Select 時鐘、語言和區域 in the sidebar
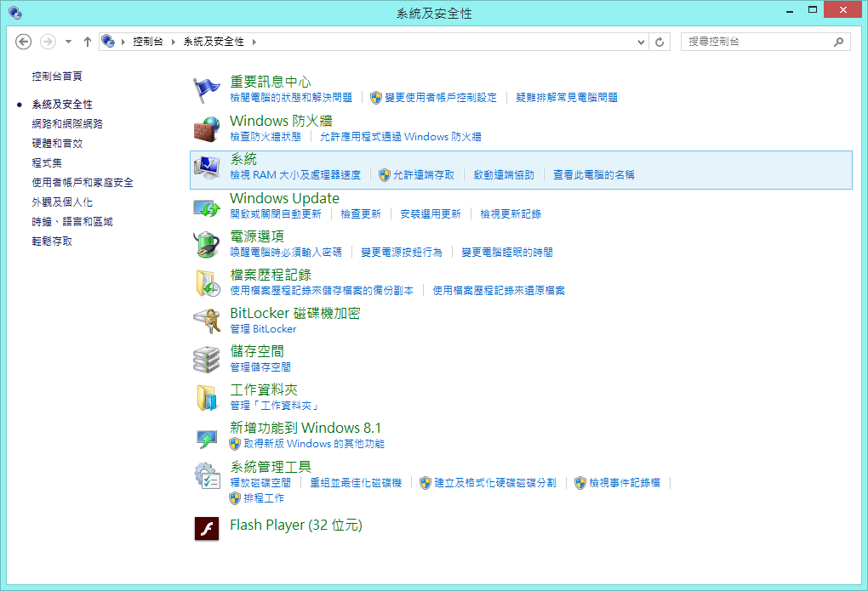Viewport: 868px width, 591px height. [x=72, y=222]
